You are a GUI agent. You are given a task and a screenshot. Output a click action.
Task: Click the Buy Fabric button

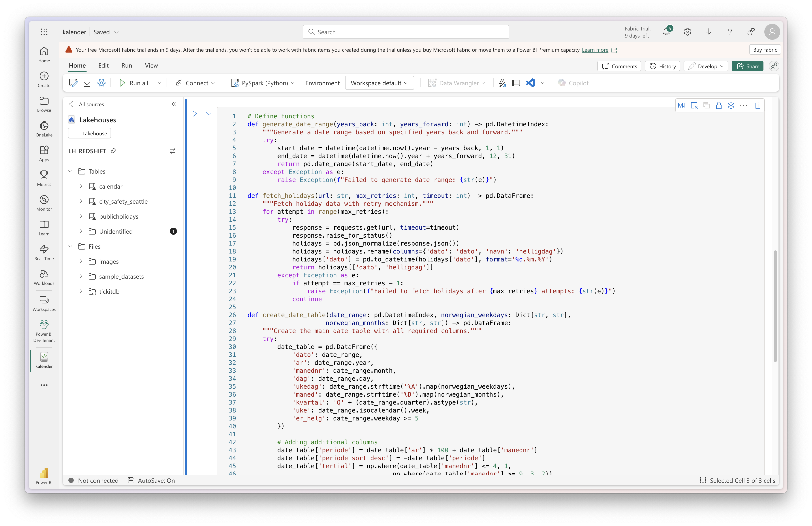click(765, 49)
